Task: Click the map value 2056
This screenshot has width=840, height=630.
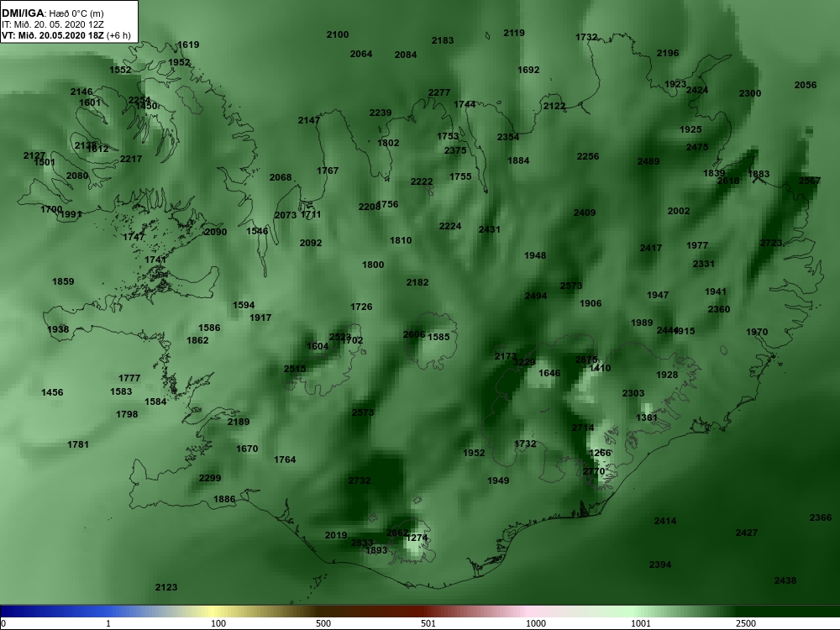Action: [806, 85]
